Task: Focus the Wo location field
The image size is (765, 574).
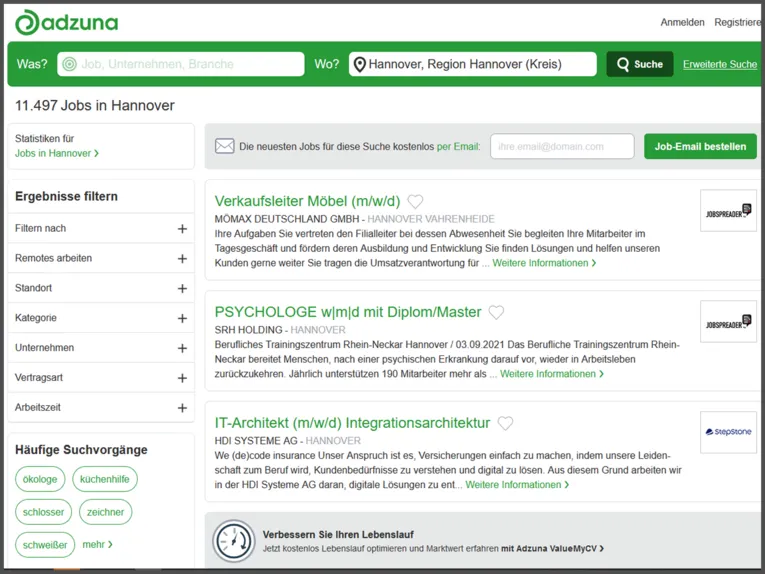Action: 472,64
